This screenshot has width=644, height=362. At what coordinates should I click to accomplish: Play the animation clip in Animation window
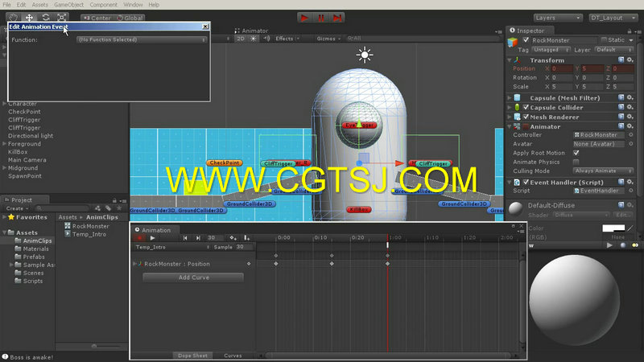click(153, 237)
